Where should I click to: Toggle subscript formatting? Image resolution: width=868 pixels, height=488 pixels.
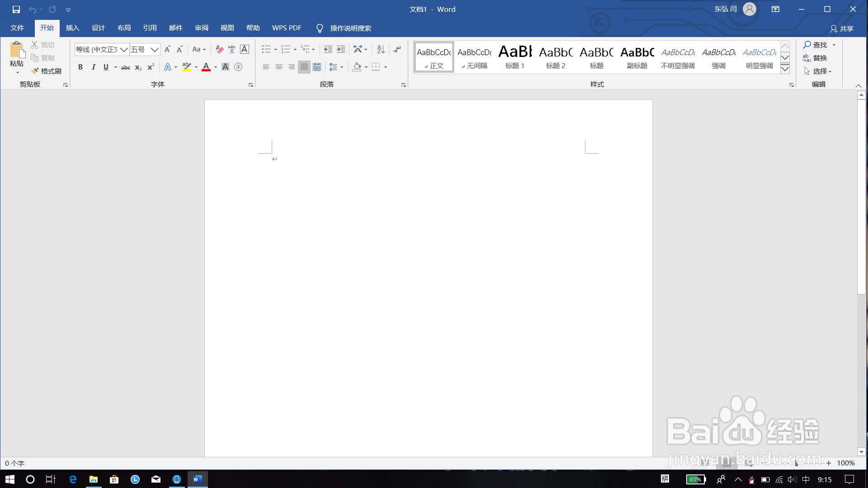(x=138, y=67)
